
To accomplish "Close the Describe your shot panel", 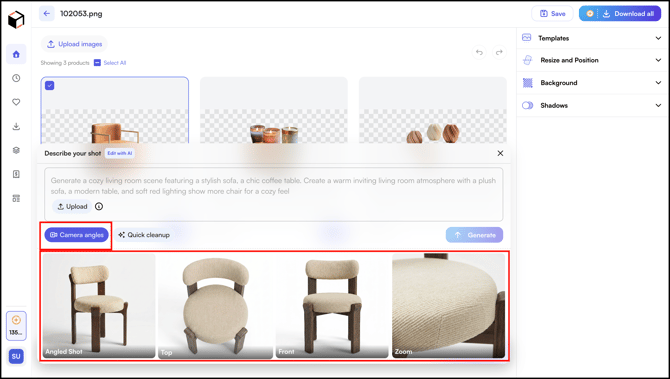I will point(500,153).
